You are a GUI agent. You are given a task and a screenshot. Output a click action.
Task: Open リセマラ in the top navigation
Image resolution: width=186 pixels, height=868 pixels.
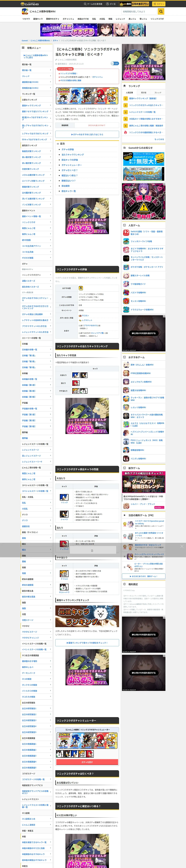[x=26, y=19]
